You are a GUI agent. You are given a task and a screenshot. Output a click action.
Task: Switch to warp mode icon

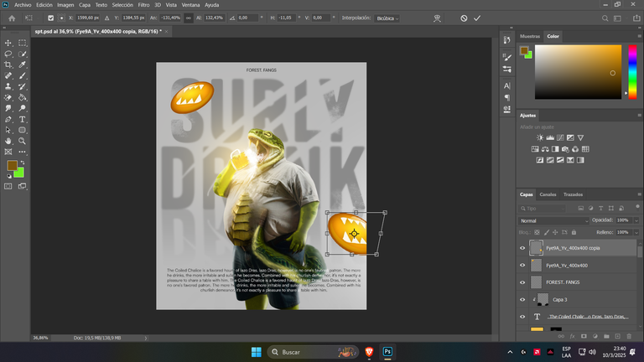pyautogui.click(x=437, y=18)
